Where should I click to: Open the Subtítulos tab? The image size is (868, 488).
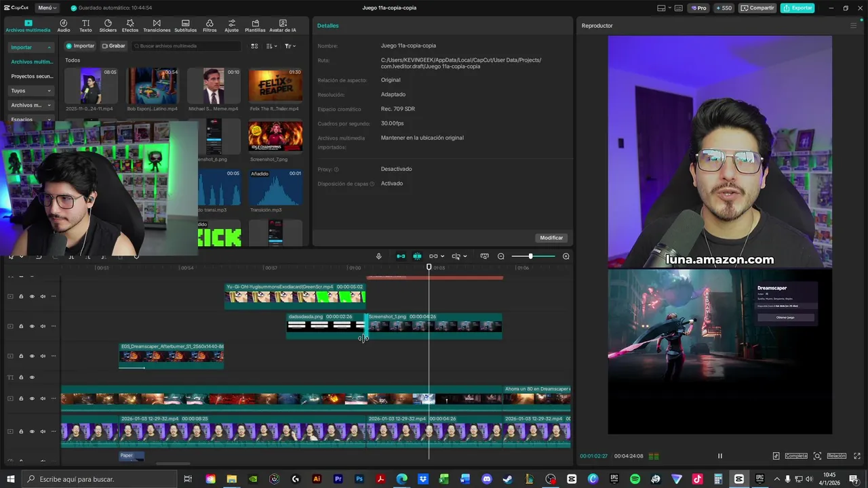pyautogui.click(x=185, y=26)
